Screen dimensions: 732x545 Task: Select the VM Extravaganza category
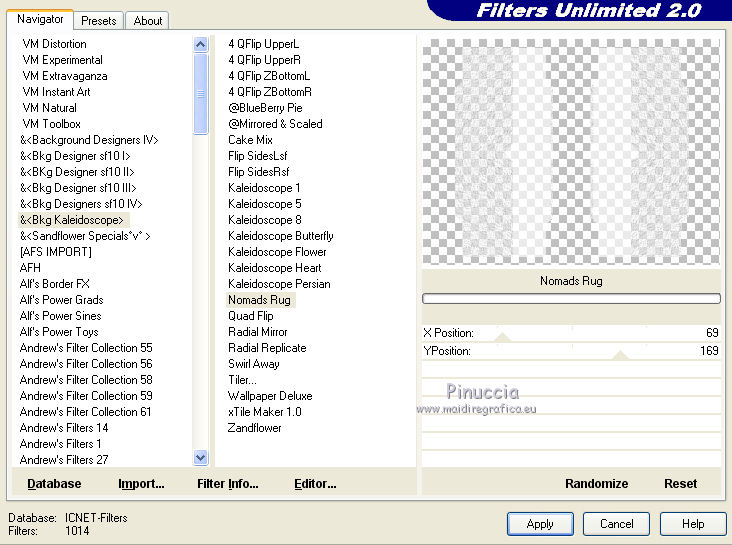point(65,76)
